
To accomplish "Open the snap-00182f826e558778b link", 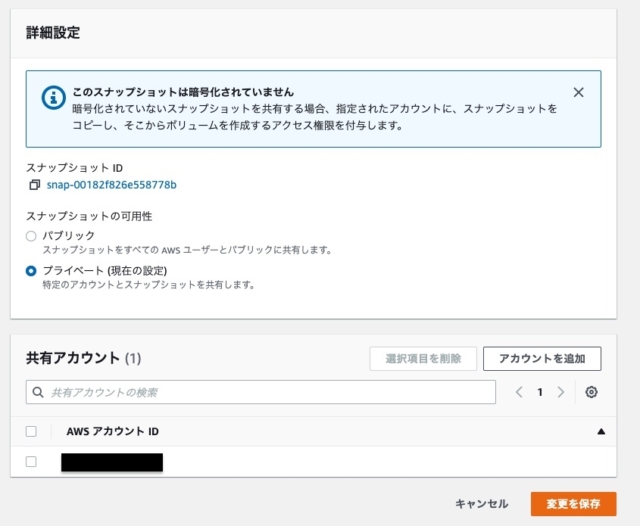I will click(111, 185).
